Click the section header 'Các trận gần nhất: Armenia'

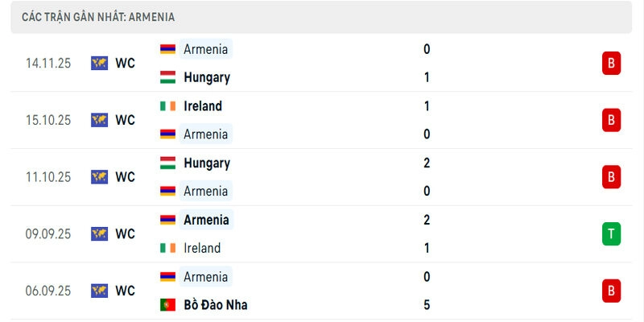point(100,17)
